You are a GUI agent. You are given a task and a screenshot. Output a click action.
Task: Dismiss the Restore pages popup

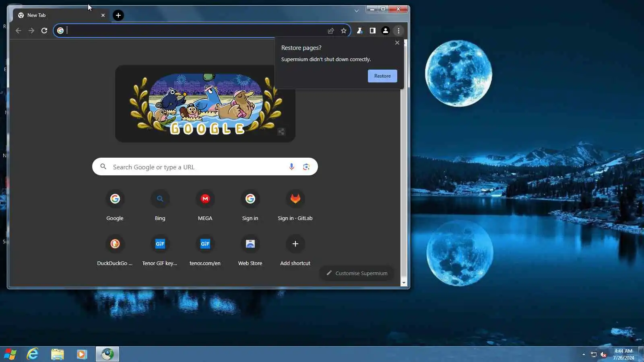[x=397, y=43]
